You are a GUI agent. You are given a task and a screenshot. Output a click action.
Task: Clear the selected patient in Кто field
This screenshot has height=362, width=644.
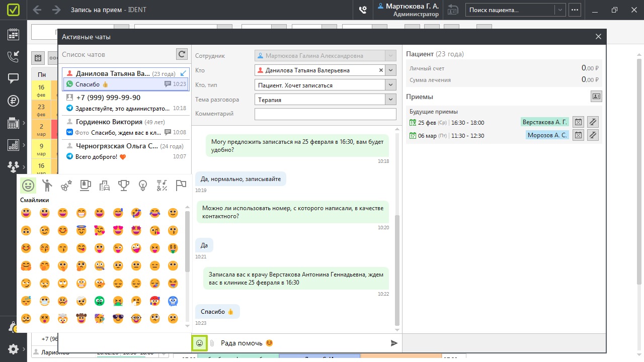(381, 70)
